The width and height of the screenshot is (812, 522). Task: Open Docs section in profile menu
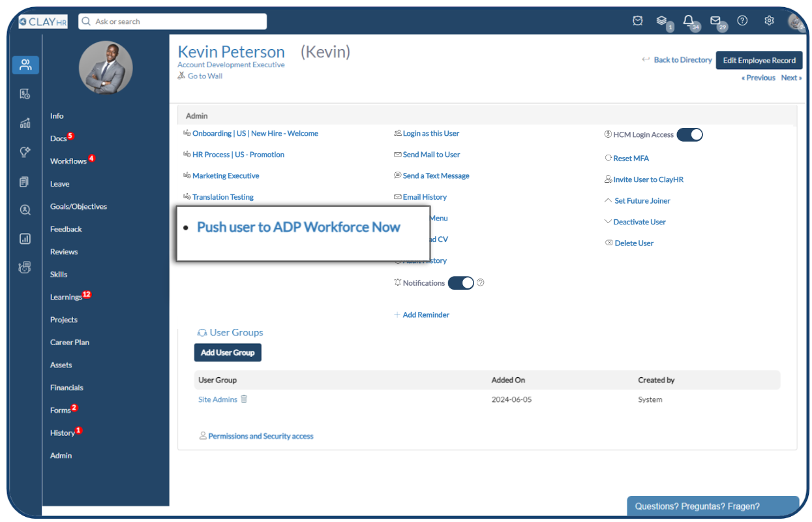[x=58, y=138]
